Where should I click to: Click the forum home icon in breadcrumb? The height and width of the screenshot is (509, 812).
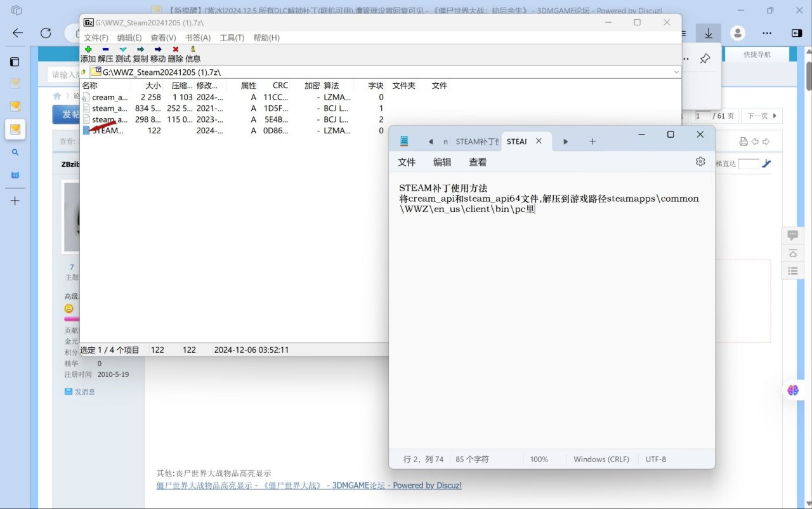tap(57, 96)
